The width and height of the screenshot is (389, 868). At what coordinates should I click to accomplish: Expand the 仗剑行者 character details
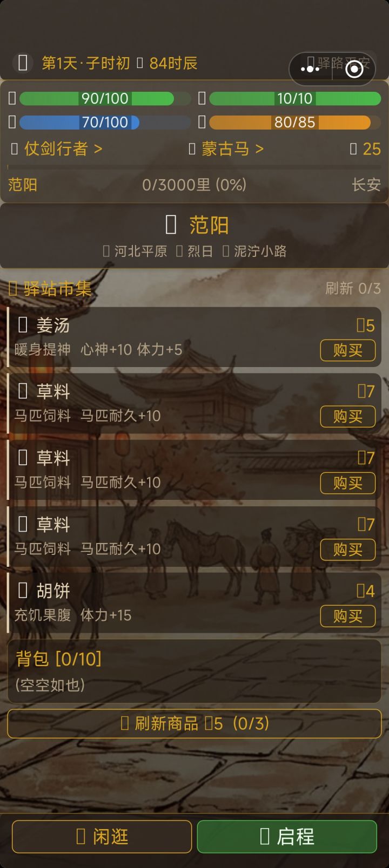coord(57,148)
